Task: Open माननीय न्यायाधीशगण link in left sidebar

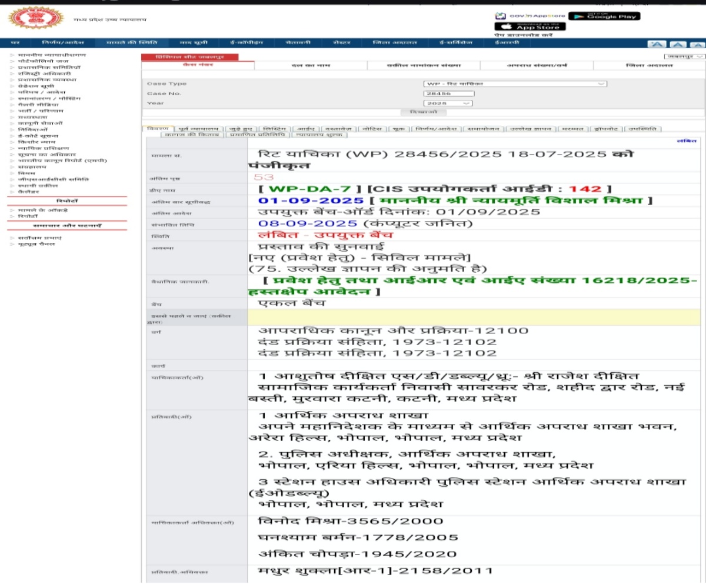Action: tap(44, 55)
